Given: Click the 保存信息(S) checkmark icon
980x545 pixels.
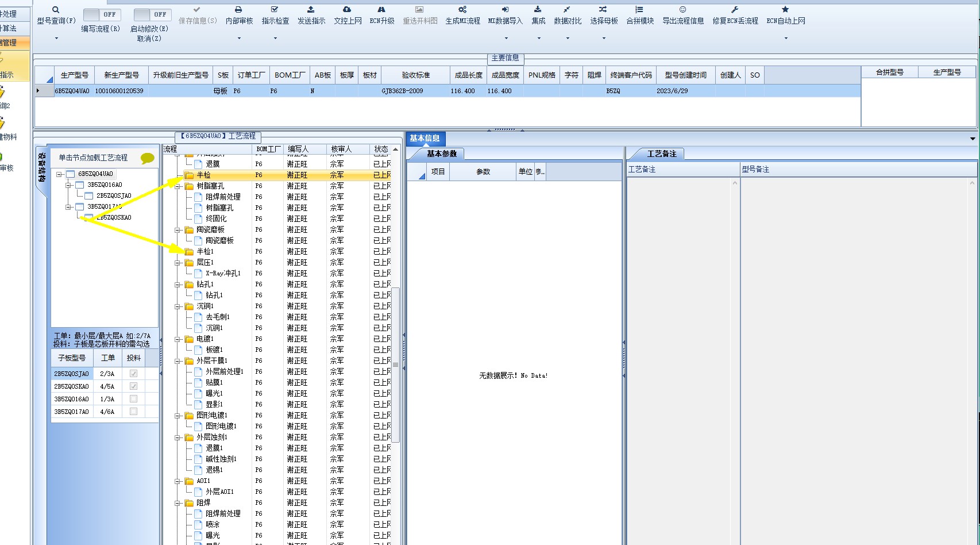Looking at the screenshot, I should [x=197, y=10].
